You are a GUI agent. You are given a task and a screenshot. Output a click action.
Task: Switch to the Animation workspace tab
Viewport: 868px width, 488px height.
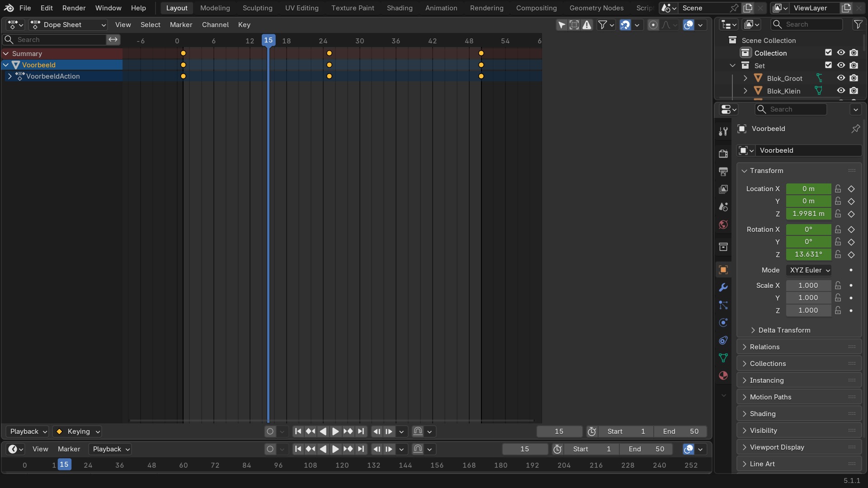click(x=441, y=8)
